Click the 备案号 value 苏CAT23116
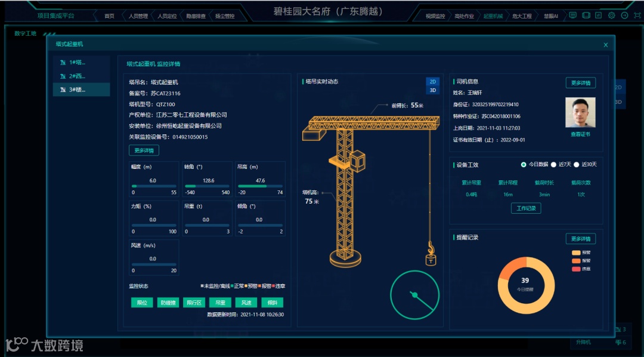 (x=166, y=93)
